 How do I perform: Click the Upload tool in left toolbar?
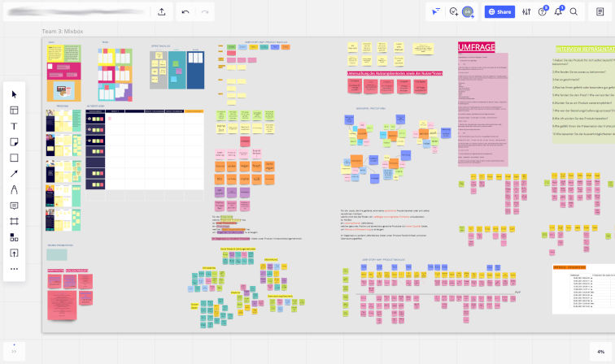14,253
